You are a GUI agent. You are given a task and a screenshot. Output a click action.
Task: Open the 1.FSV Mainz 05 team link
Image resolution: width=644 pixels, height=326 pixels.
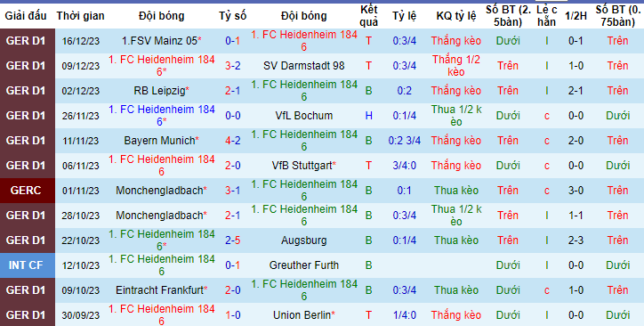160,41
